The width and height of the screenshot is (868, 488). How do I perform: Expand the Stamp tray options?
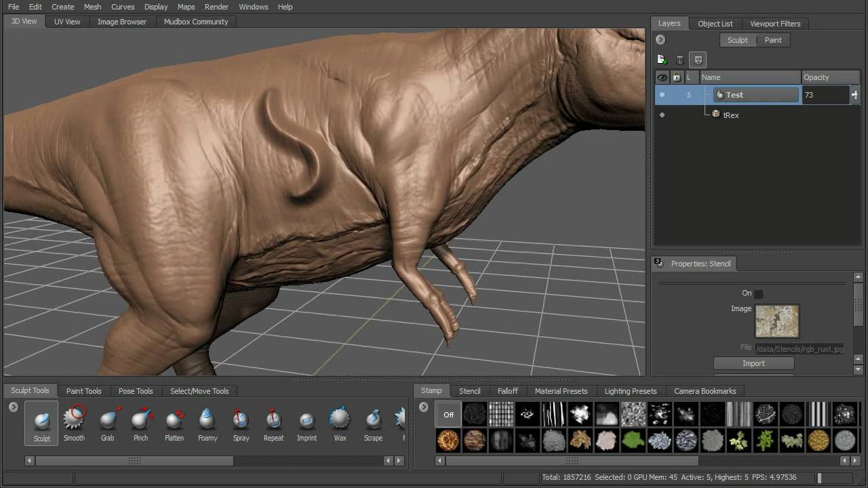[423, 407]
